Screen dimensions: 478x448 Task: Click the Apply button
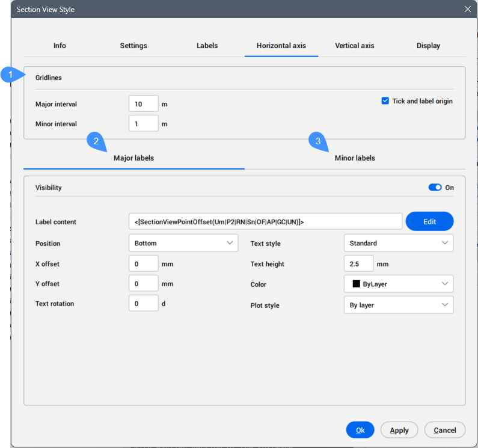click(399, 430)
